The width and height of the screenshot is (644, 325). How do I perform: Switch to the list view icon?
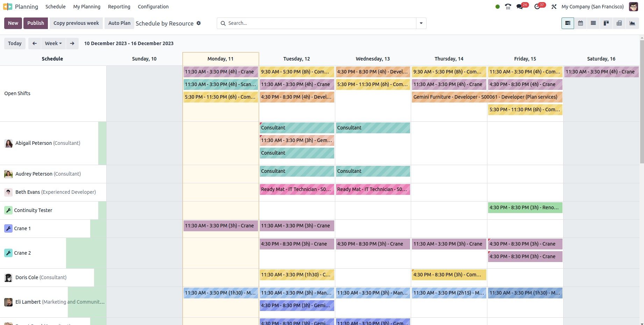[x=593, y=23]
